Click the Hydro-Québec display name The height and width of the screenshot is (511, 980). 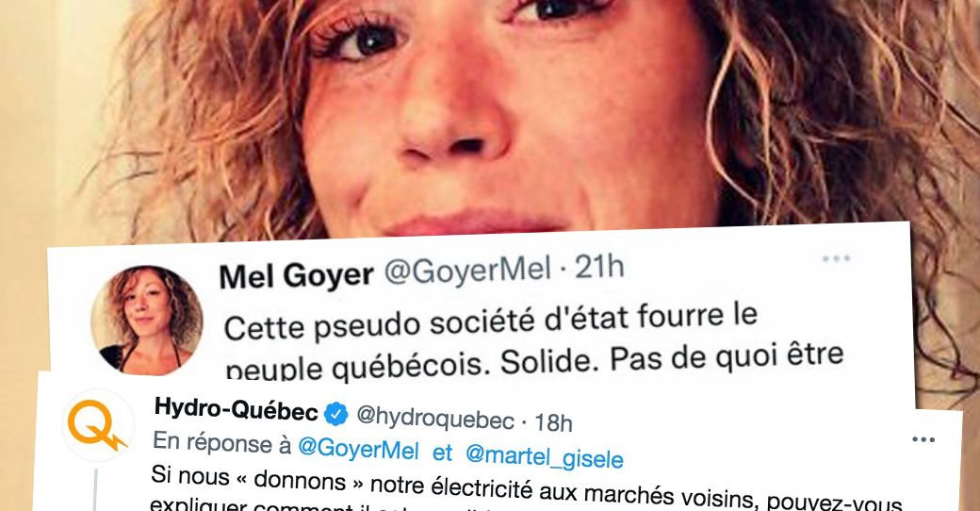tap(237, 410)
